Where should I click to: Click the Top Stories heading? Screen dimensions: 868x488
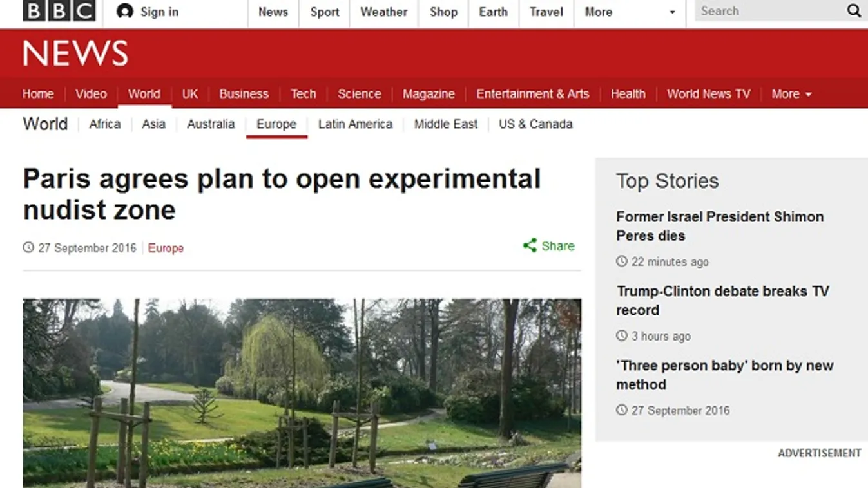click(x=667, y=181)
